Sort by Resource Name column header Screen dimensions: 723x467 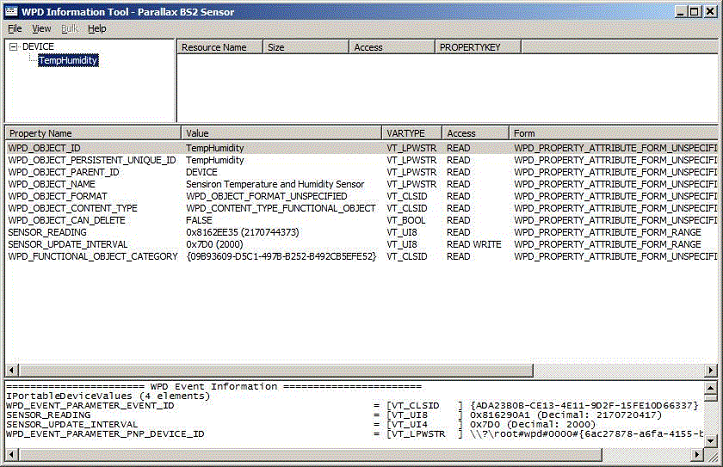(219, 47)
